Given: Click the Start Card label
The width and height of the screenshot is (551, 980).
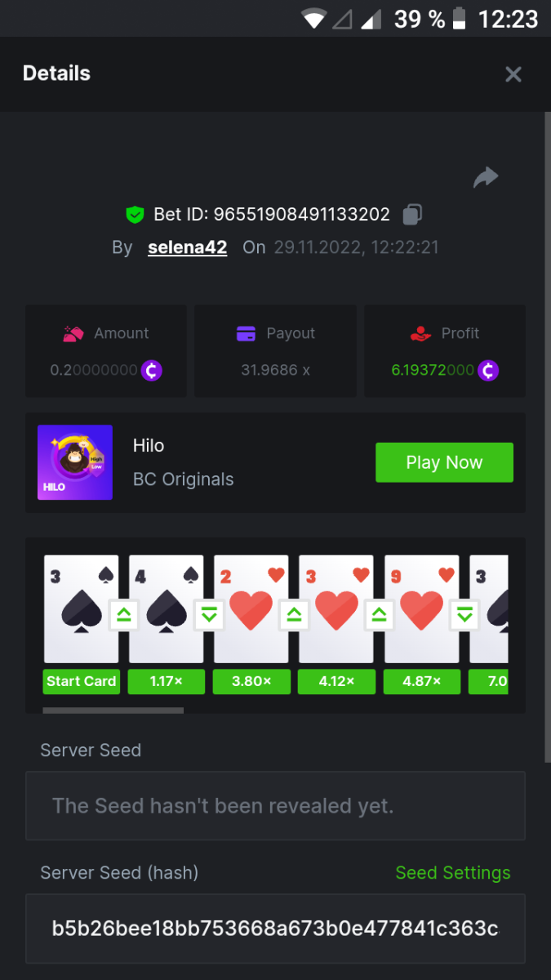Looking at the screenshot, I should (82, 681).
